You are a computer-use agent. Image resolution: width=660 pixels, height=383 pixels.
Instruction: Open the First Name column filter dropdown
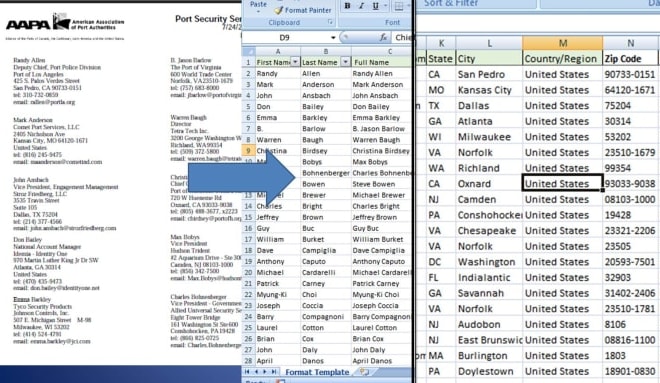click(x=295, y=62)
